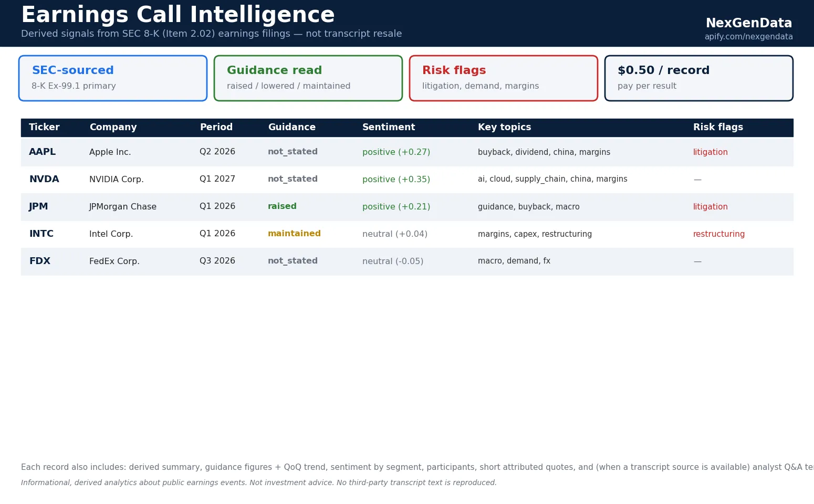Image resolution: width=814 pixels, height=504 pixels.
Task: Select the Period column header
Action: click(x=216, y=127)
